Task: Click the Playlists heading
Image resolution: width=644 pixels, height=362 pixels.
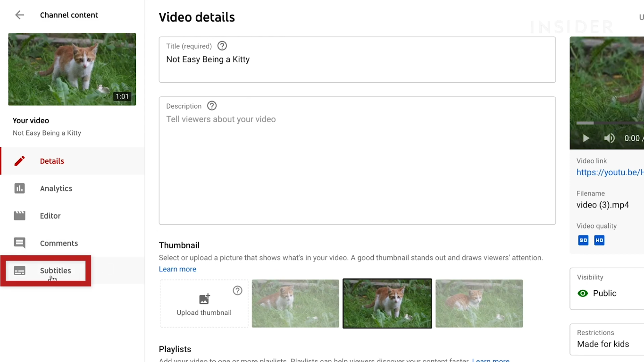Action: (175, 349)
